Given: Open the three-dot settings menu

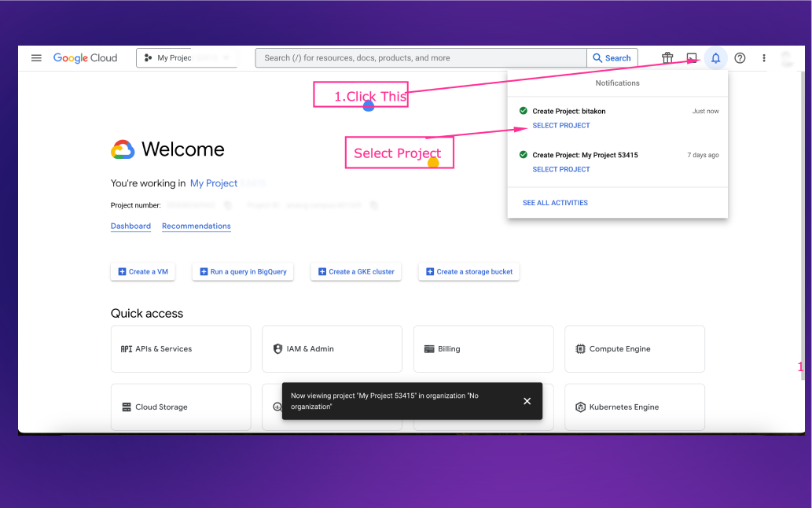Looking at the screenshot, I should 764,58.
